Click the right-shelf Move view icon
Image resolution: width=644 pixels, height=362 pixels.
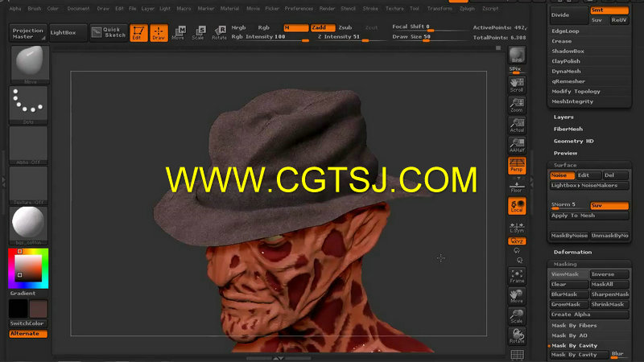pyautogui.click(x=517, y=296)
